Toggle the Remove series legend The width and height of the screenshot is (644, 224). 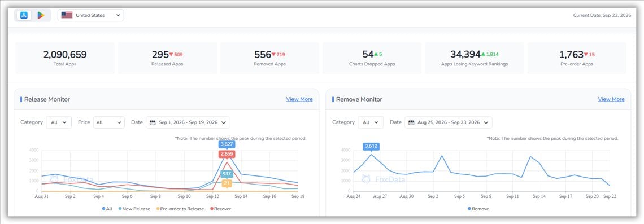478,209
